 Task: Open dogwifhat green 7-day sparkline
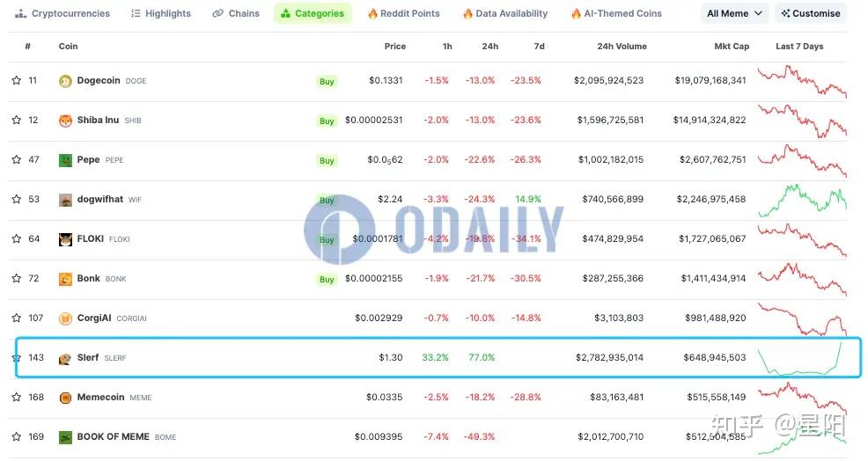coord(802,201)
